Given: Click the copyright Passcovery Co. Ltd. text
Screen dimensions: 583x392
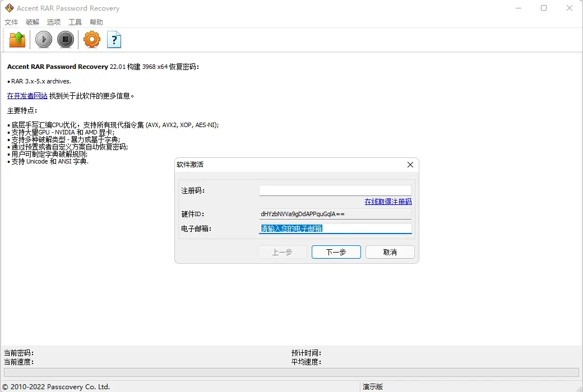Looking at the screenshot, I should click(56, 387).
